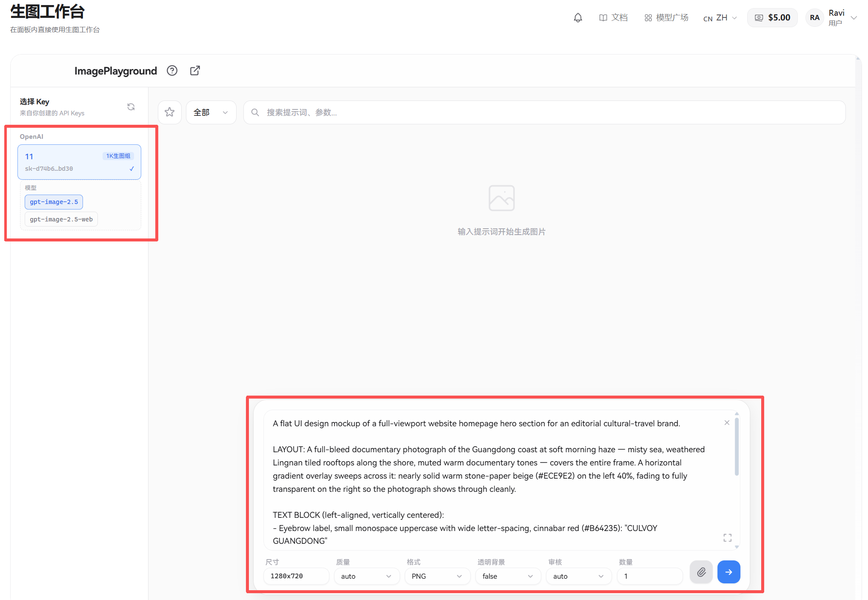This screenshot has width=868, height=600.
Task: Open the 审核 moderation auto dropdown
Action: click(579, 576)
